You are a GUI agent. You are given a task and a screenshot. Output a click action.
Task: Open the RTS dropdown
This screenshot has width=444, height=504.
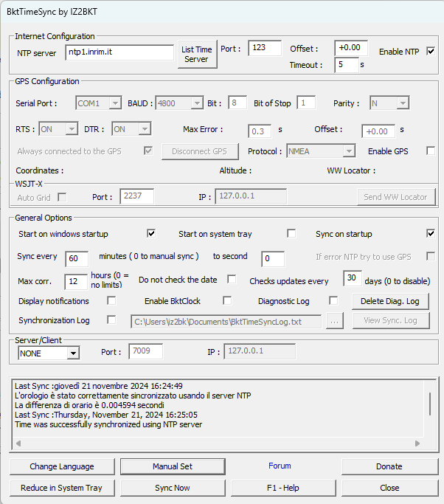(x=58, y=129)
